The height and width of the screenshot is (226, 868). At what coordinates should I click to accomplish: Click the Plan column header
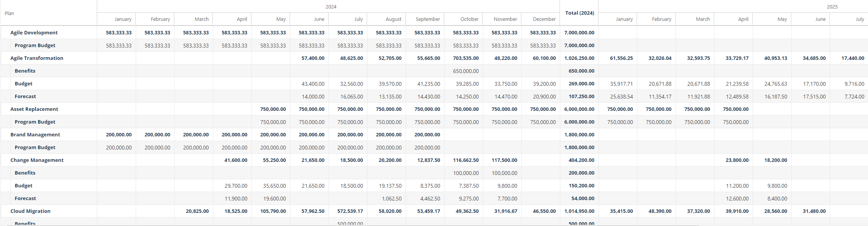point(9,13)
